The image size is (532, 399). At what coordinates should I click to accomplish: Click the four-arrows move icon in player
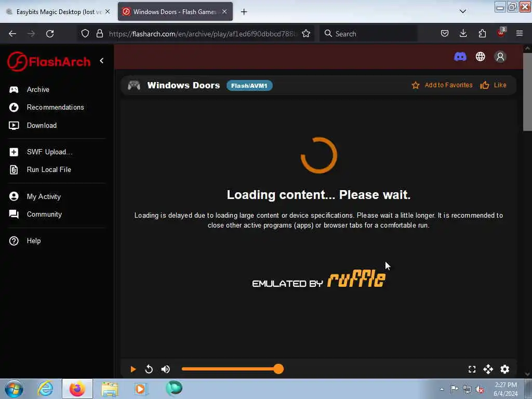(488, 369)
